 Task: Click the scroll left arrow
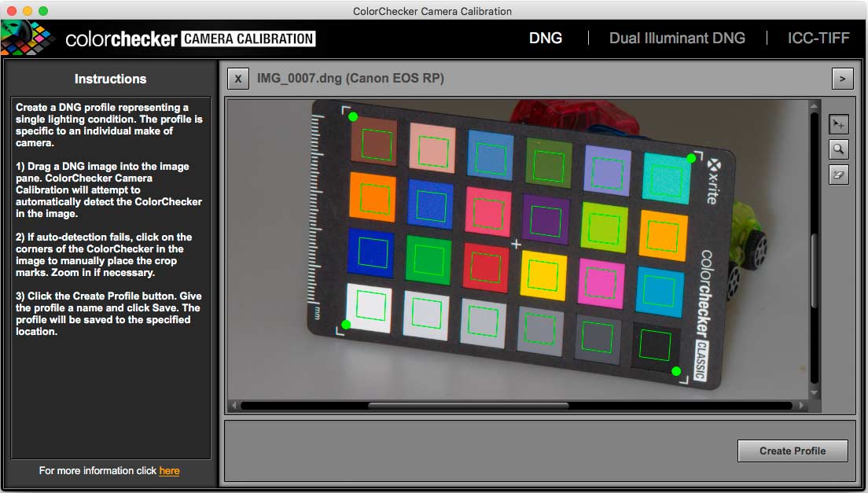point(234,406)
